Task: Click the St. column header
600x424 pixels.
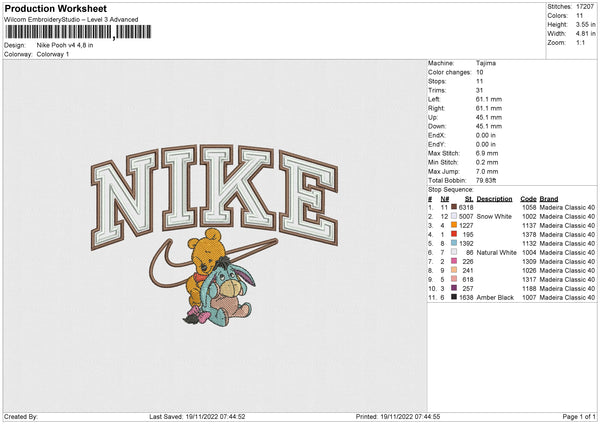Action: 469,199
